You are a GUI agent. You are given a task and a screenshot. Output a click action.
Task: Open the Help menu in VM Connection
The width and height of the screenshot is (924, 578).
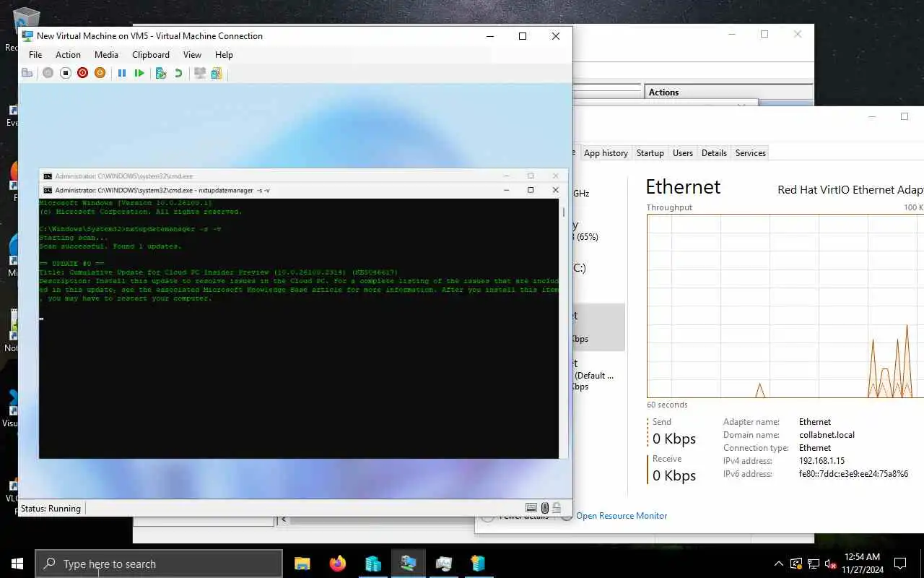224,55
